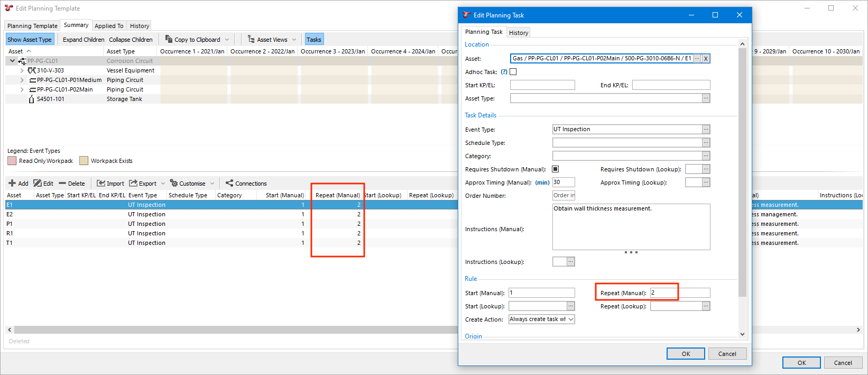Toggle the Show Asset Type button
868x375 pixels.
30,40
